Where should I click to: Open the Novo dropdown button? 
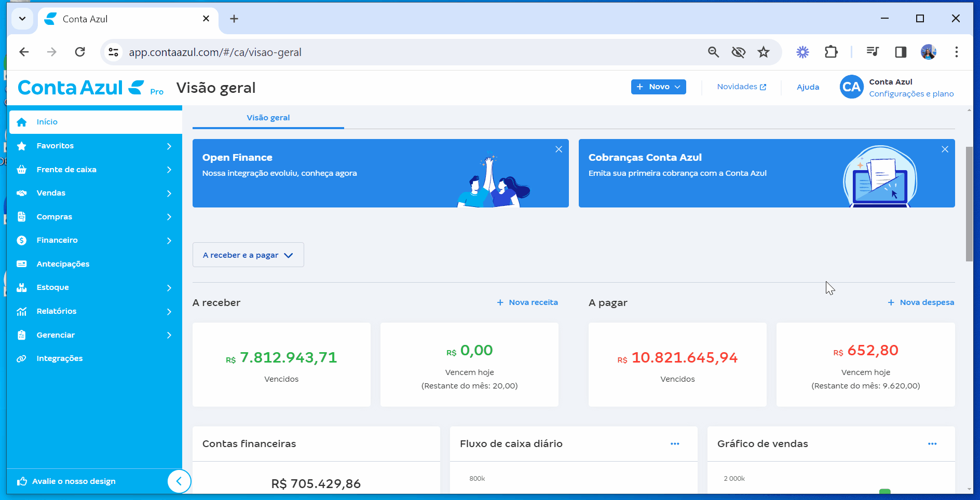(x=658, y=87)
